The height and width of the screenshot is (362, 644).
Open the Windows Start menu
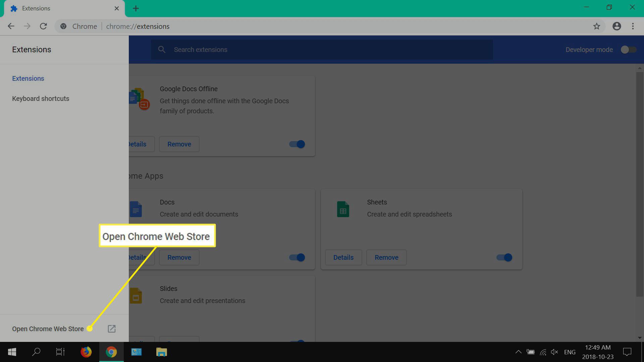[12, 352]
